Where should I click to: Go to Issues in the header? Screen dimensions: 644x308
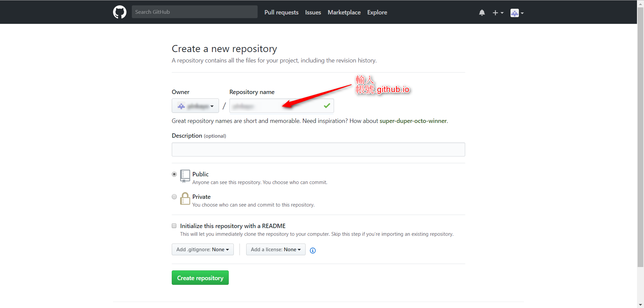(x=313, y=12)
